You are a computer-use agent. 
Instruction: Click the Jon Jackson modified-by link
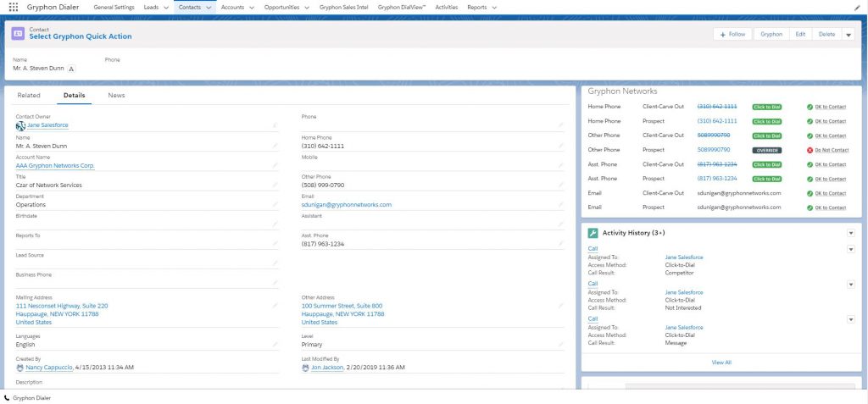(327, 368)
